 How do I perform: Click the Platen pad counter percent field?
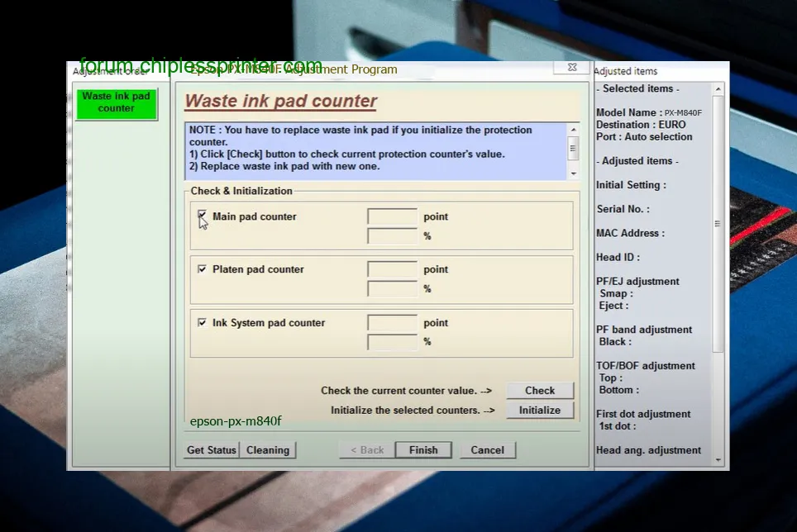click(393, 289)
